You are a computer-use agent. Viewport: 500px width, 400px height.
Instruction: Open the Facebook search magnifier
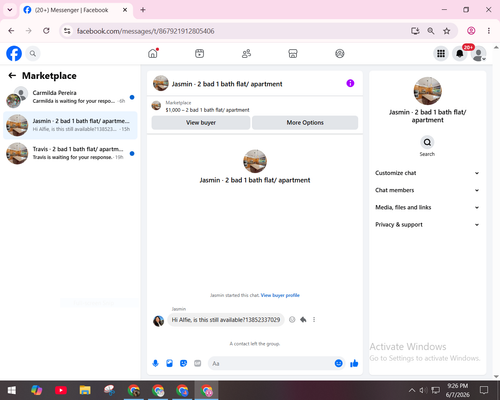tap(33, 53)
